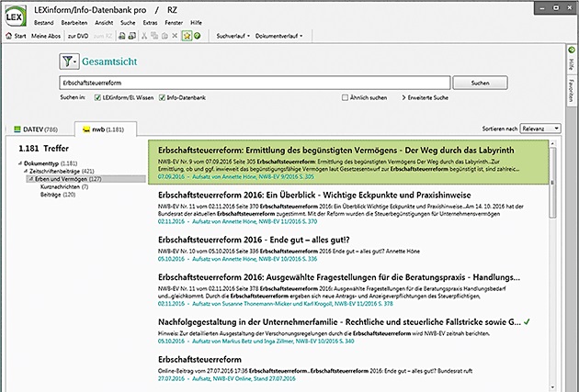
Task: Click the print icon in toolbar
Action: 120,35
